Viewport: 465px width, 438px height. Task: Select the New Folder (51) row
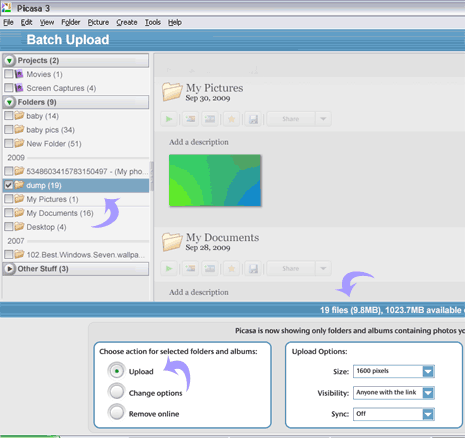(76, 144)
